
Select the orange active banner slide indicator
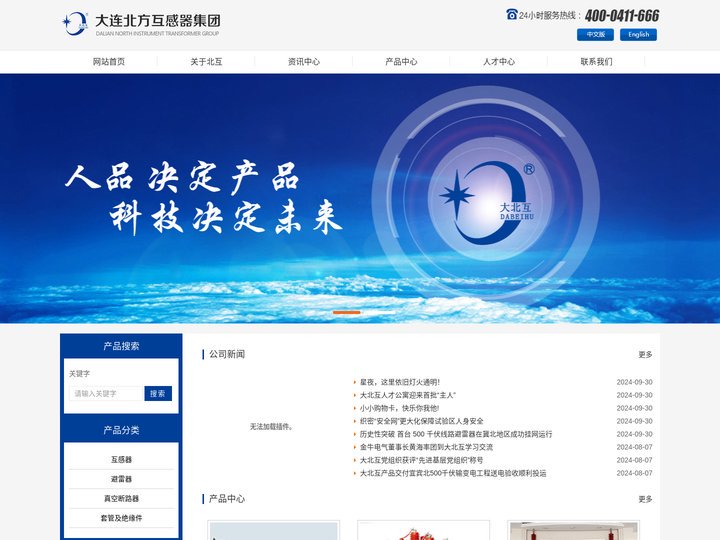click(x=346, y=312)
